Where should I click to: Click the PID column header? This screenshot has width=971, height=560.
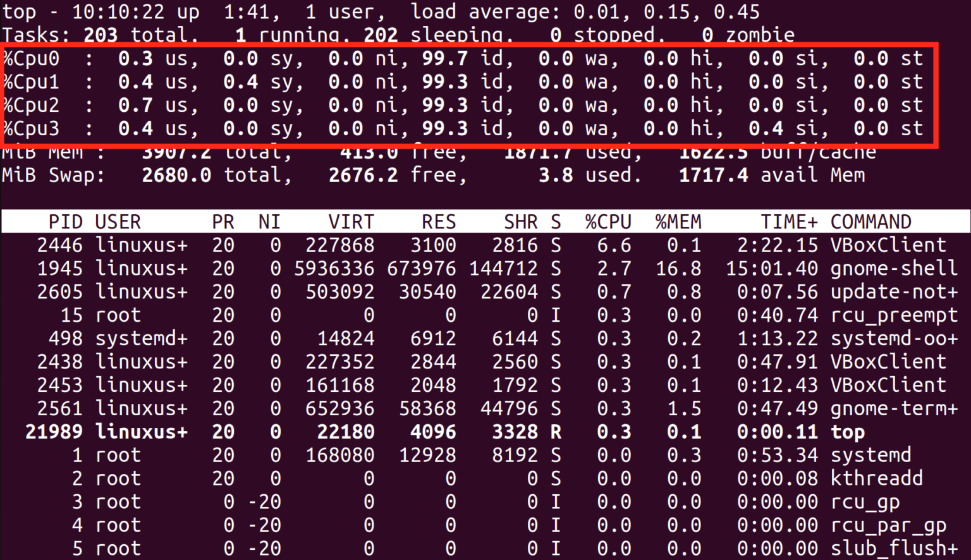(66, 221)
